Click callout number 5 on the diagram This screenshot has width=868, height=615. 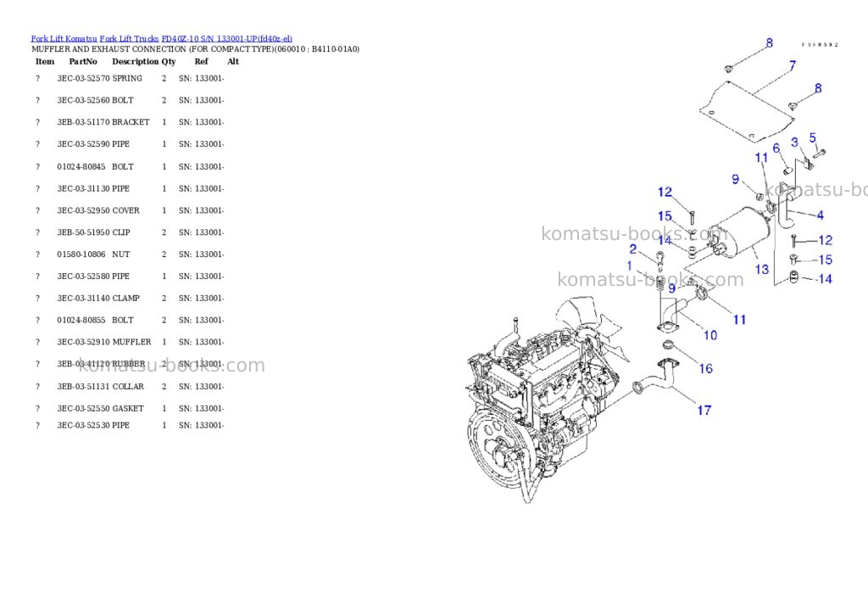[812, 137]
